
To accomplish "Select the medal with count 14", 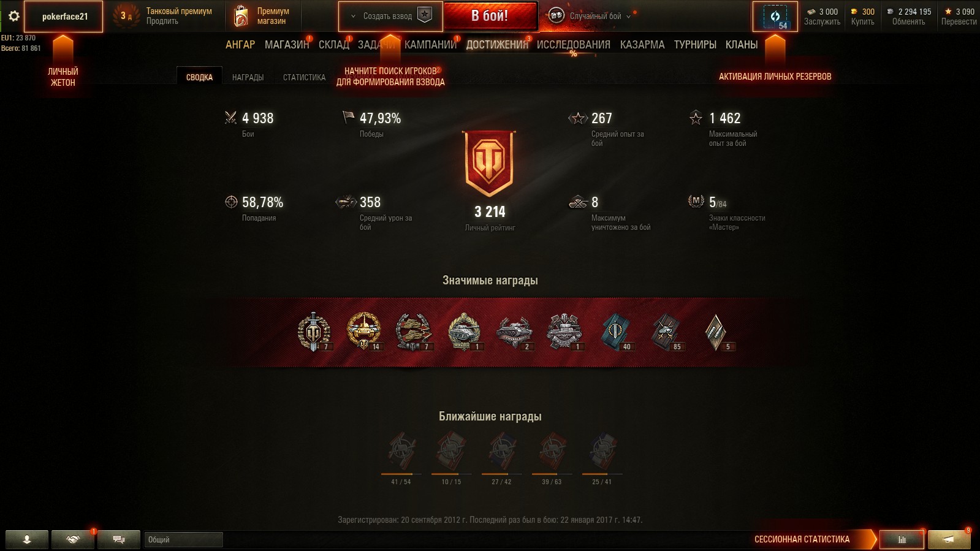I will click(x=364, y=332).
